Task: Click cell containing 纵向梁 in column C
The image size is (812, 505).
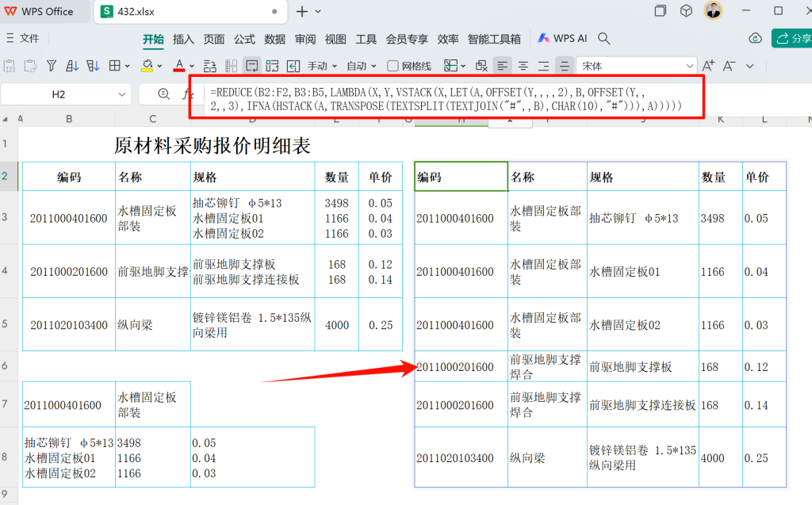Action: (153, 324)
